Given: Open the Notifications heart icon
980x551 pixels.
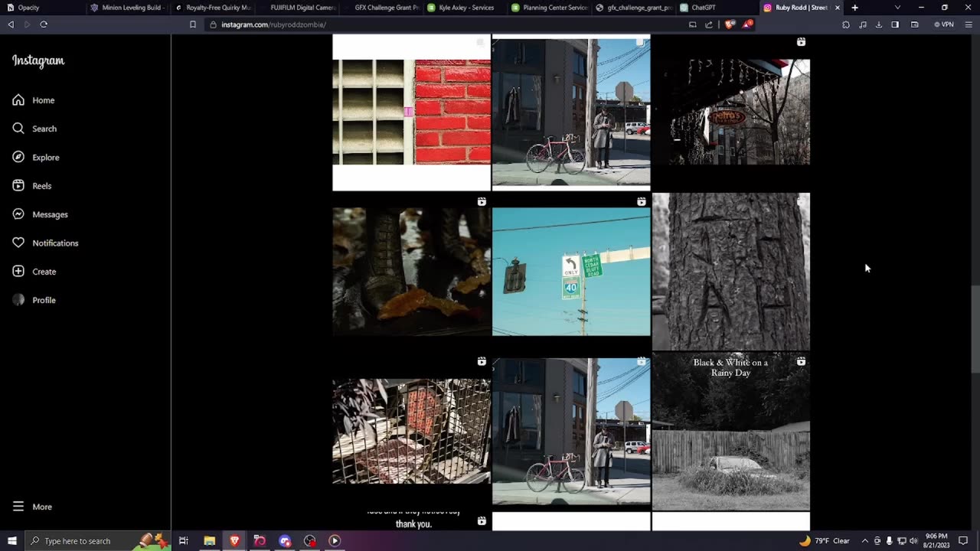Looking at the screenshot, I should 18,243.
